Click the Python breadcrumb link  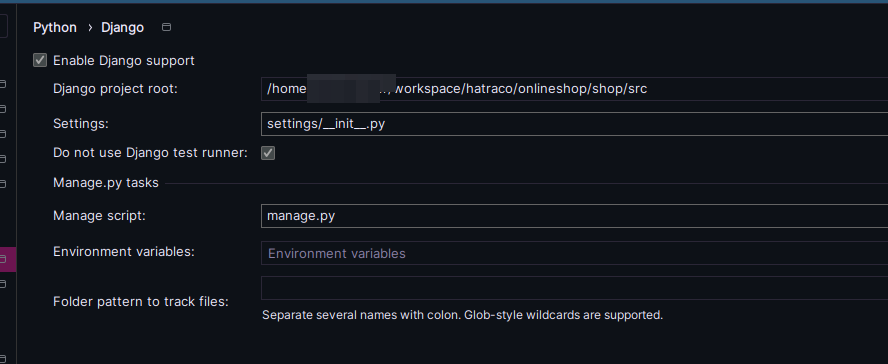55,27
